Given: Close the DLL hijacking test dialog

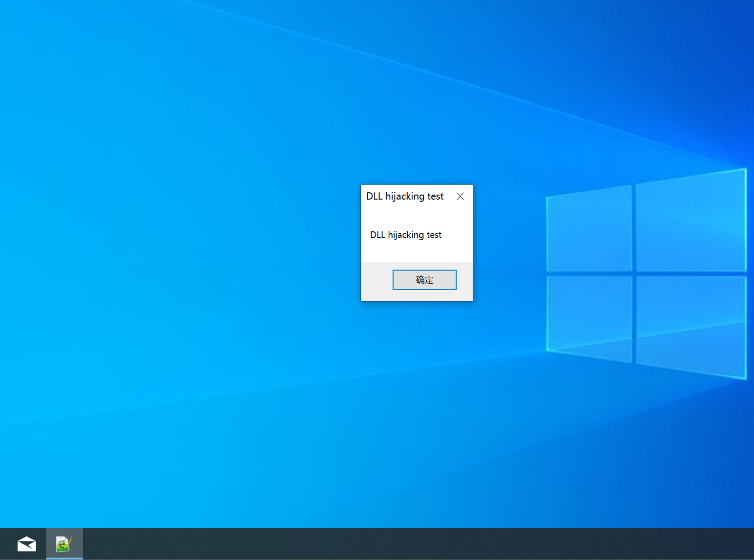Looking at the screenshot, I should pyautogui.click(x=460, y=196).
